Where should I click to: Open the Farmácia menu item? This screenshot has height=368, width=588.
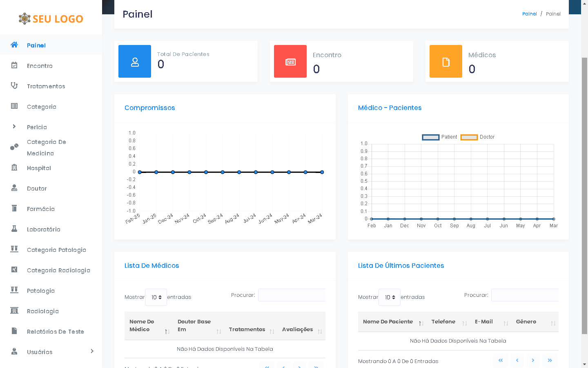tap(40, 209)
